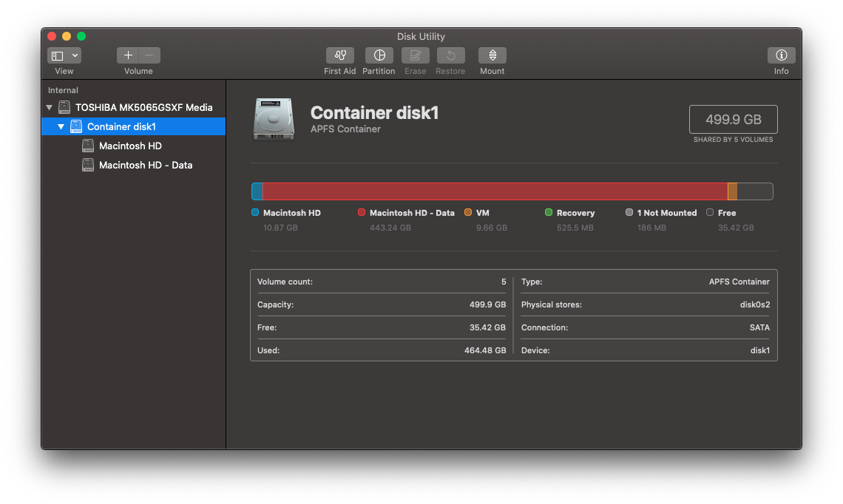Click the Mount toolbar icon
This screenshot has width=843, height=504.
click(492, 55)
